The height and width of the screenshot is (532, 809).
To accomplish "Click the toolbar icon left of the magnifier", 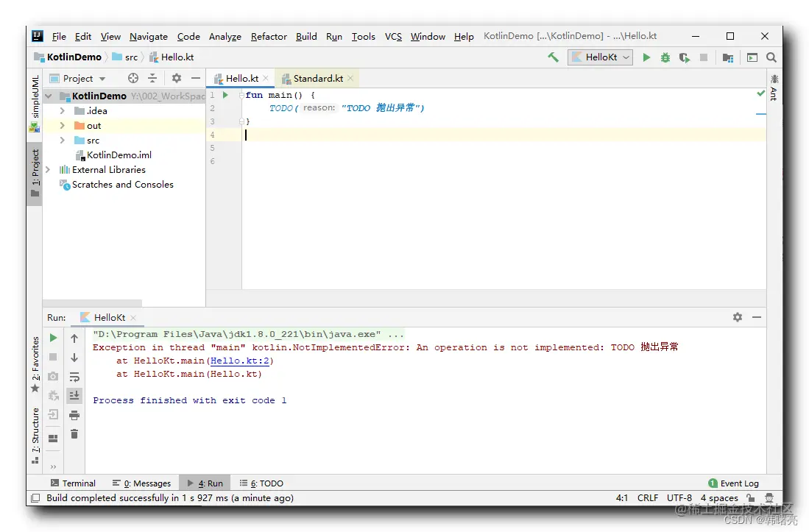I will click(x=752, y=57).
